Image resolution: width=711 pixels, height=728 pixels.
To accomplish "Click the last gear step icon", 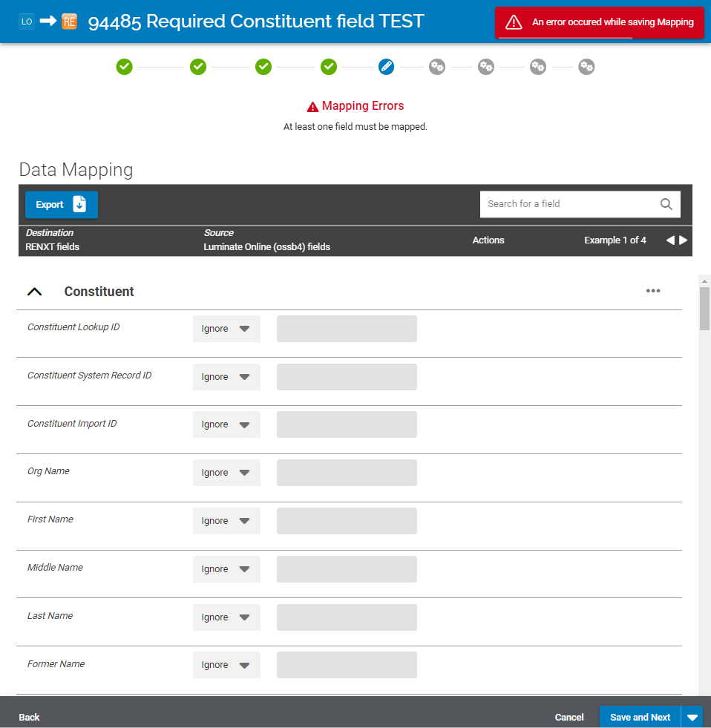I will point(586,67).
